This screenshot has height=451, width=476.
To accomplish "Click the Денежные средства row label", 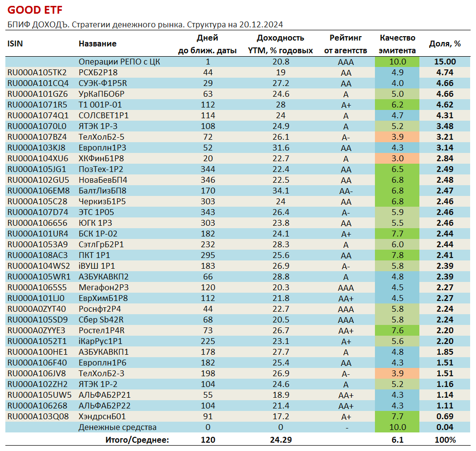I will point(117,427).
